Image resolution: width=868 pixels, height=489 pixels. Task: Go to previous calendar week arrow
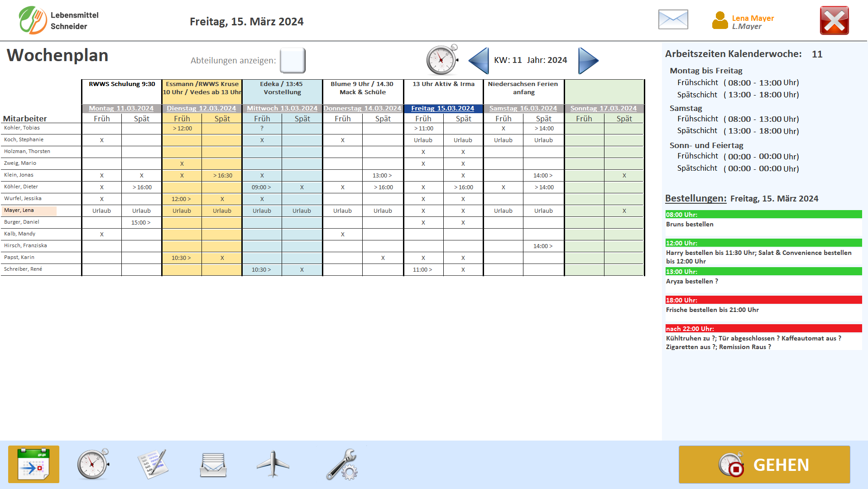point(479,60)
